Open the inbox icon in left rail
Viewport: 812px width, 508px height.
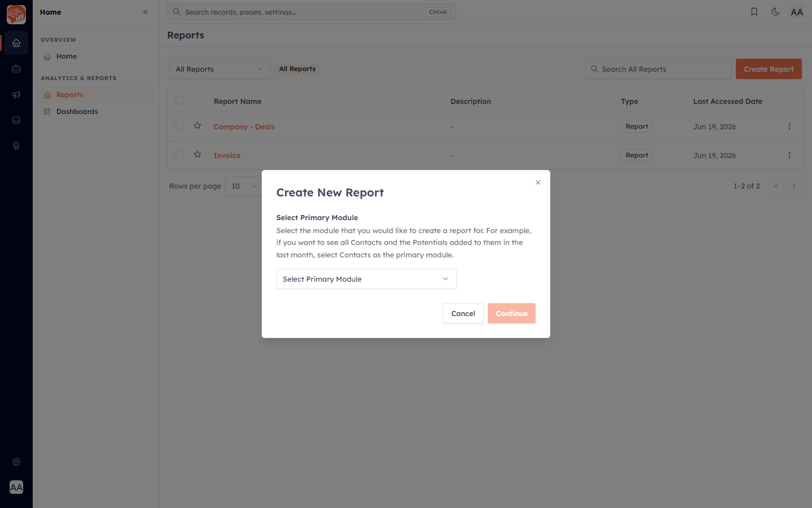pos(16,120)
